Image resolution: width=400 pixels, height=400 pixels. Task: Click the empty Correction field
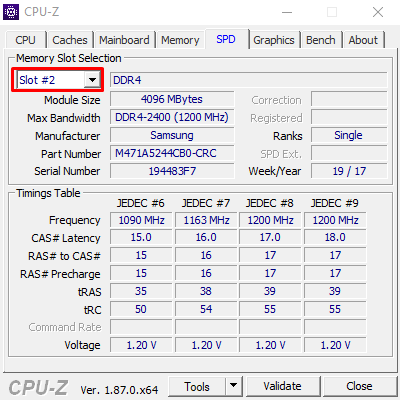pyautogui.click(x=349, y=99)
